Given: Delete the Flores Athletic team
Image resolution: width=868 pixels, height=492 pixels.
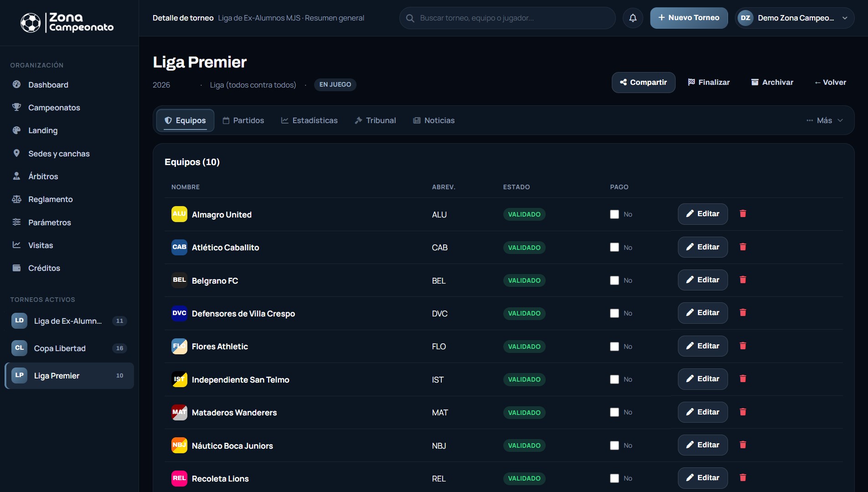Looking at the screenshot, I should [743, 346].
